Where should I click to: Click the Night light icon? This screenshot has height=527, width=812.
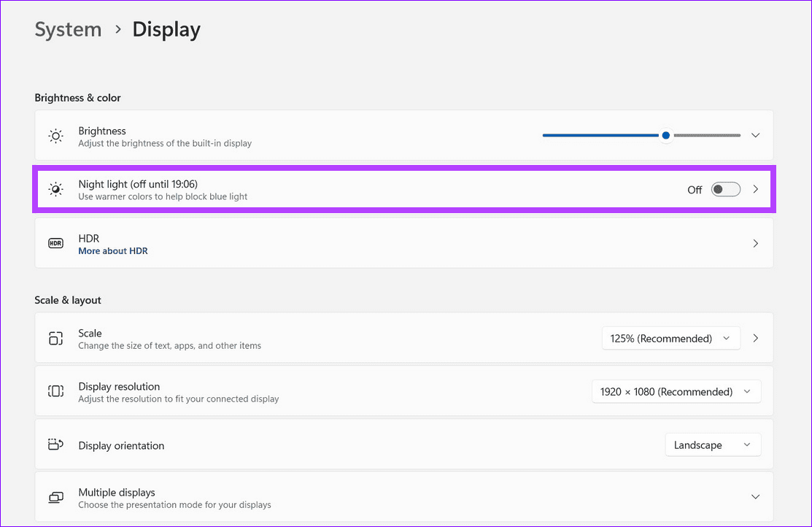click(56, 190)
